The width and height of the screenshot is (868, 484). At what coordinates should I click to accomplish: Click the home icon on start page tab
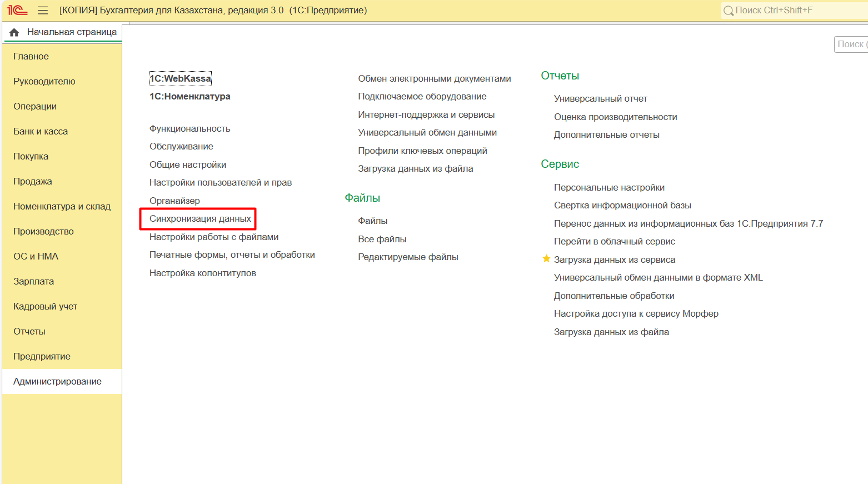[14, 32]
